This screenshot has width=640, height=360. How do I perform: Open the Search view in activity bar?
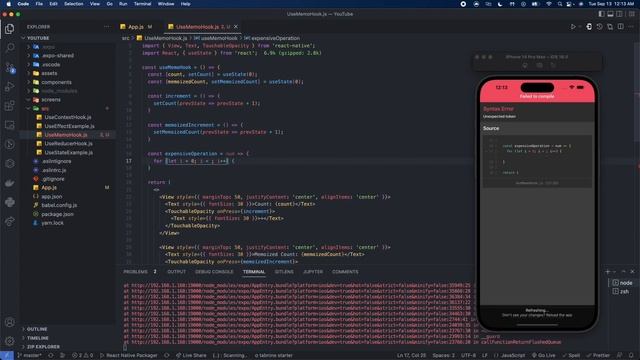pyautogui.click(x=9, y=48)
